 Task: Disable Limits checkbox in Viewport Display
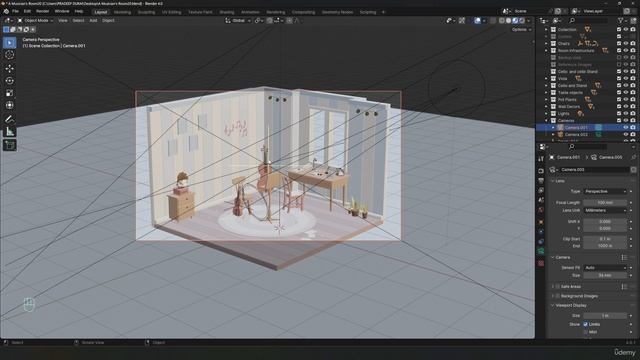point(585,324)
